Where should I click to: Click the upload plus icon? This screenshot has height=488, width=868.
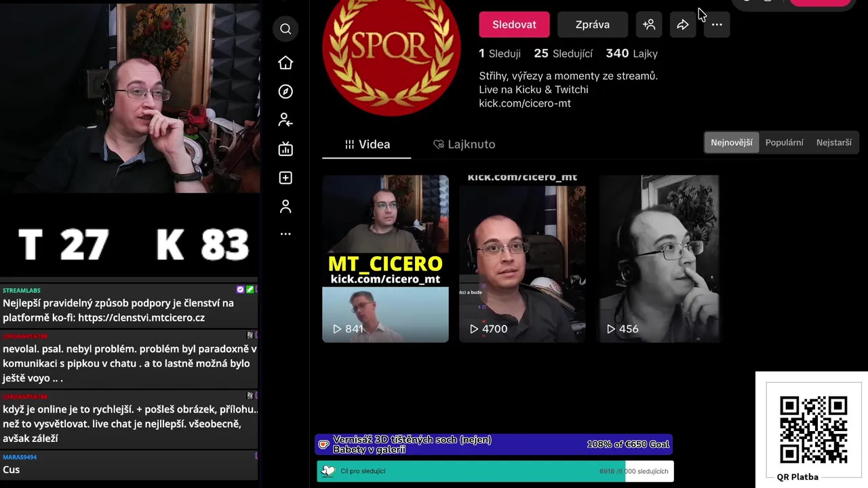pyautogui.click(x=285, y=178)
